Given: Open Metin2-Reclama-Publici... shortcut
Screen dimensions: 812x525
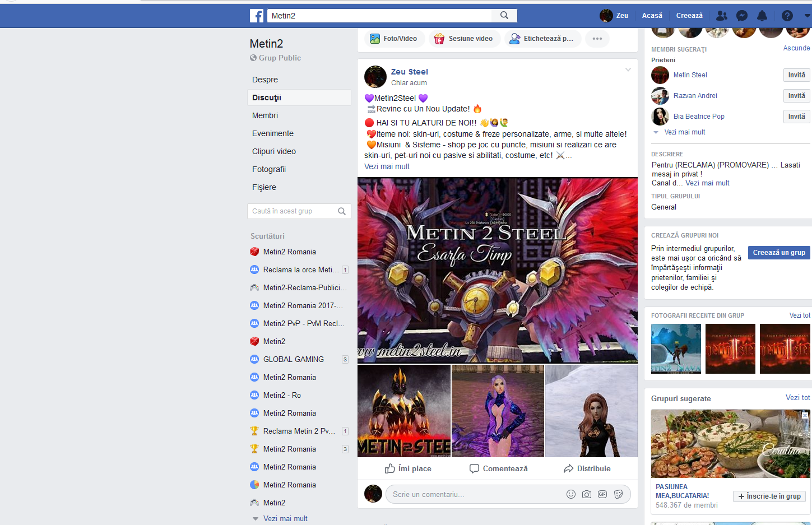Looking at the screenshot, I should click(305, 287).
